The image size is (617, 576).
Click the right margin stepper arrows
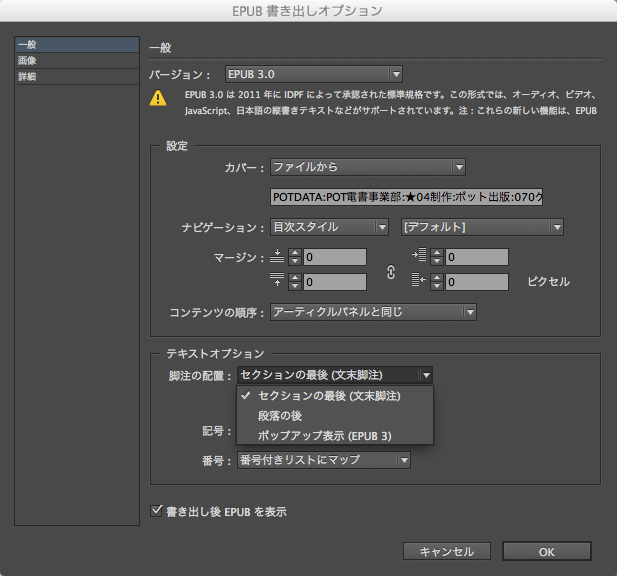[437, 282]
